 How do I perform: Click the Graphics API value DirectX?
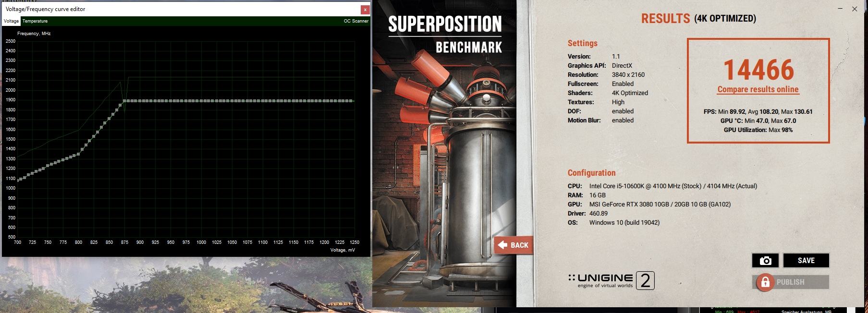622,66
